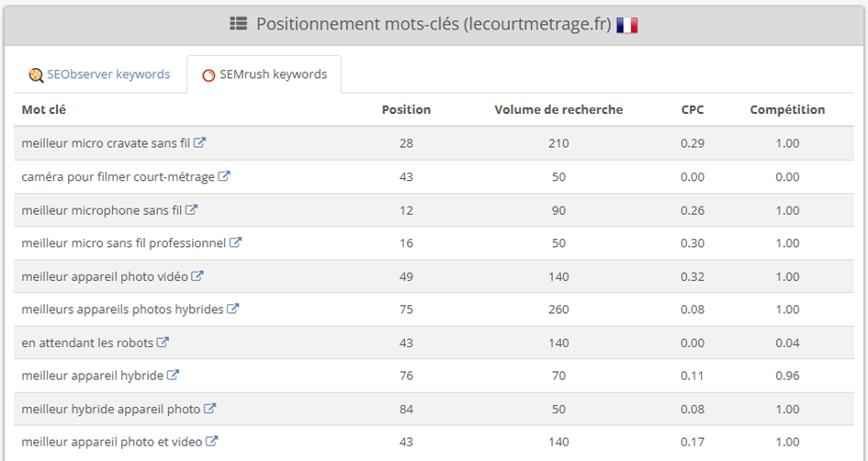Click the keyword text 'en attendant les robots'
The height and width of the screenshot is (461, 868).
click(87, 343)
